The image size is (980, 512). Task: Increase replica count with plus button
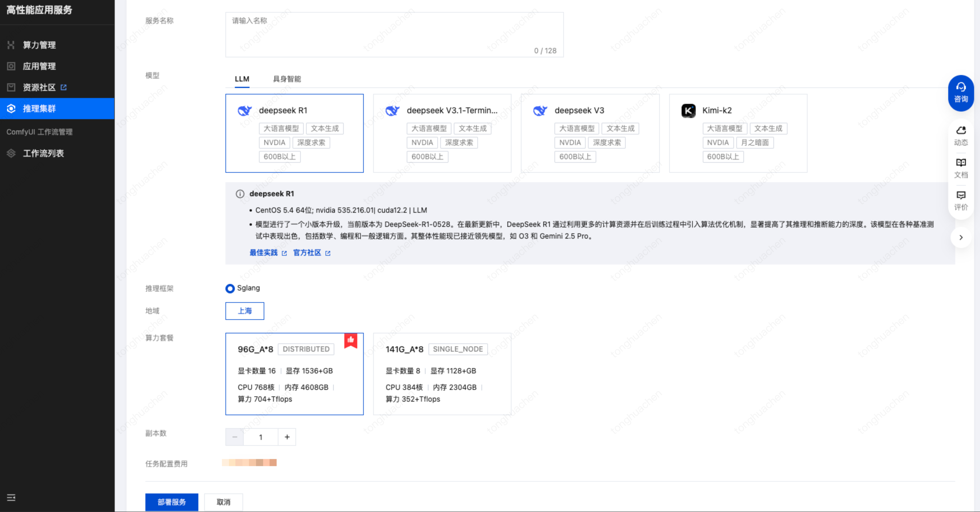[287, 437]
